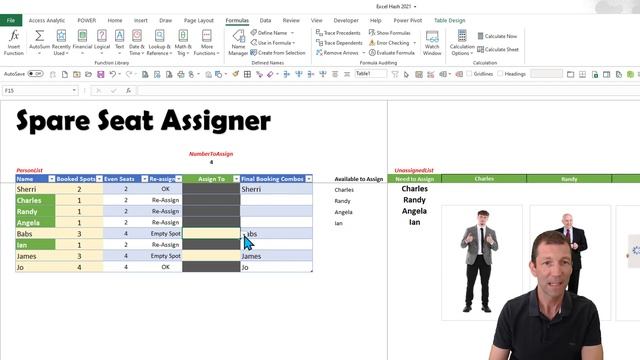Open the Even Seats column filter dropdown
Image resolution: width=640 pixels, height=360 pixels.
[x=144, y=179]
